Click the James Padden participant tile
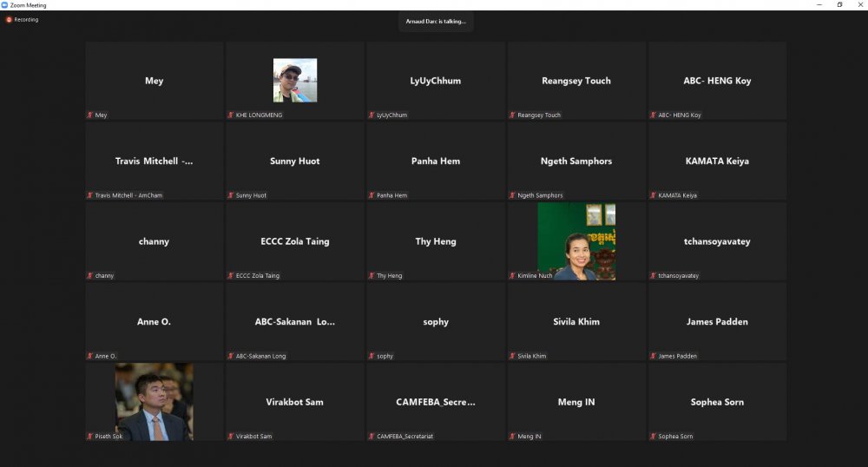Image resolution: width=868 pixels, height=467 pixels. click(717, 321)
